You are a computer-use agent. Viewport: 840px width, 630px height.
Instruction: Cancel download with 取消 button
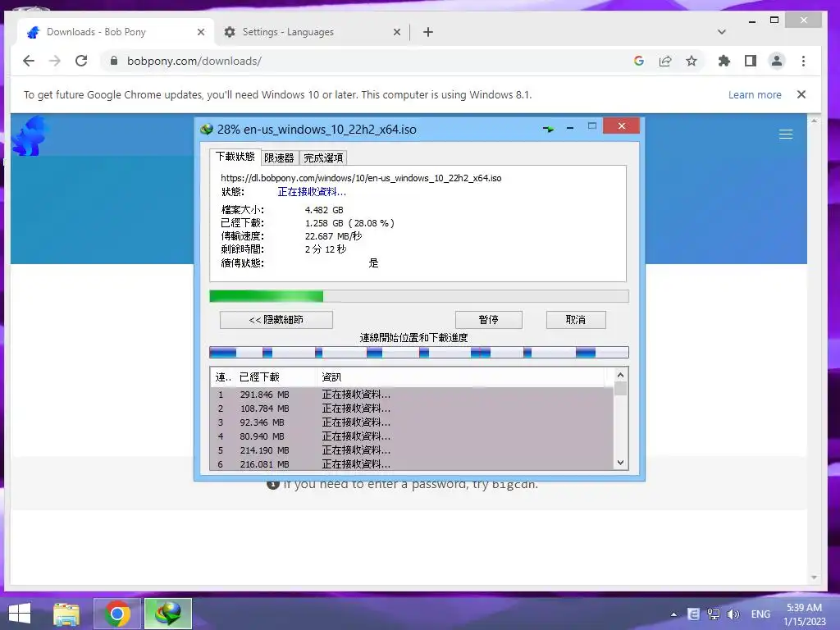pos(576,320)
